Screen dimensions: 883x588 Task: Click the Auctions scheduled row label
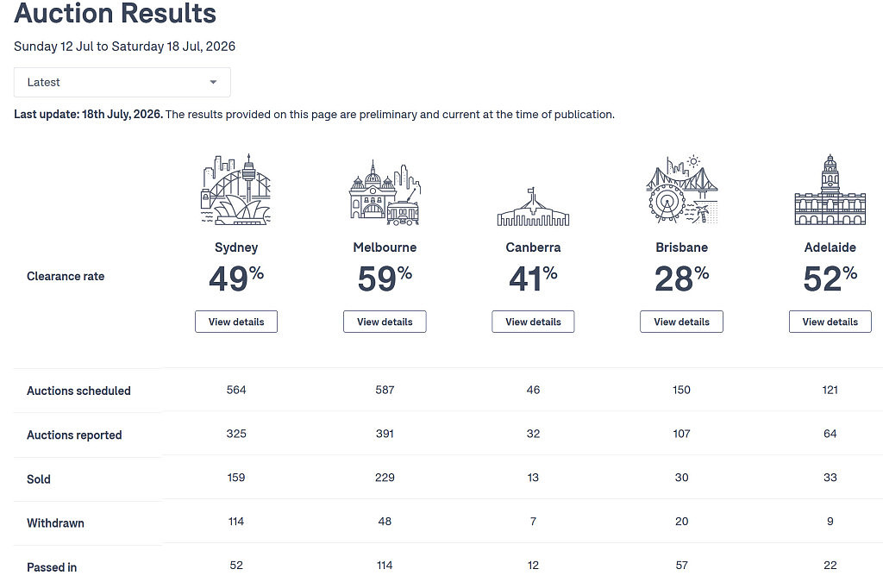click(78, 391)
